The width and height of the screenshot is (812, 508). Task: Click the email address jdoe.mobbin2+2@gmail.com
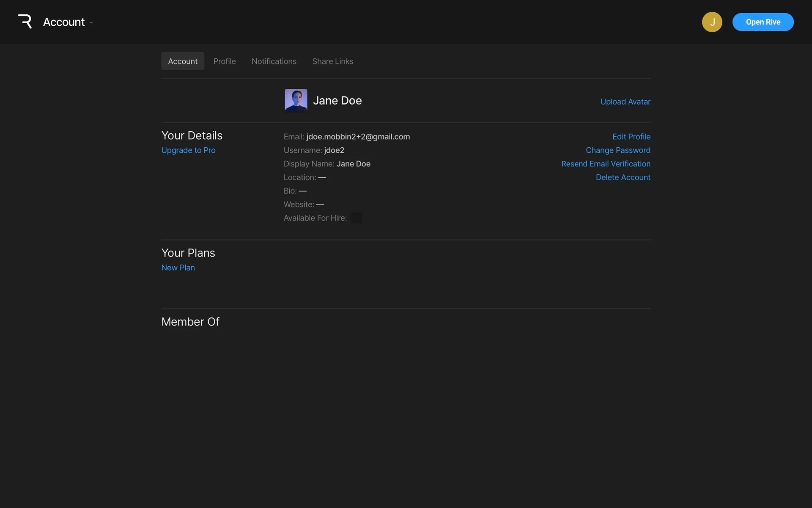click(x=358, y=137)
